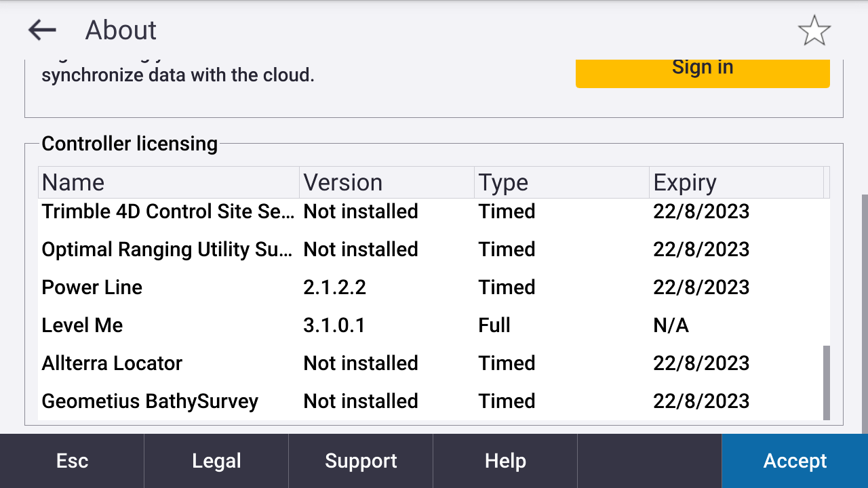Click Geometius BathySurvey Not installed cell

coord(361,401)
